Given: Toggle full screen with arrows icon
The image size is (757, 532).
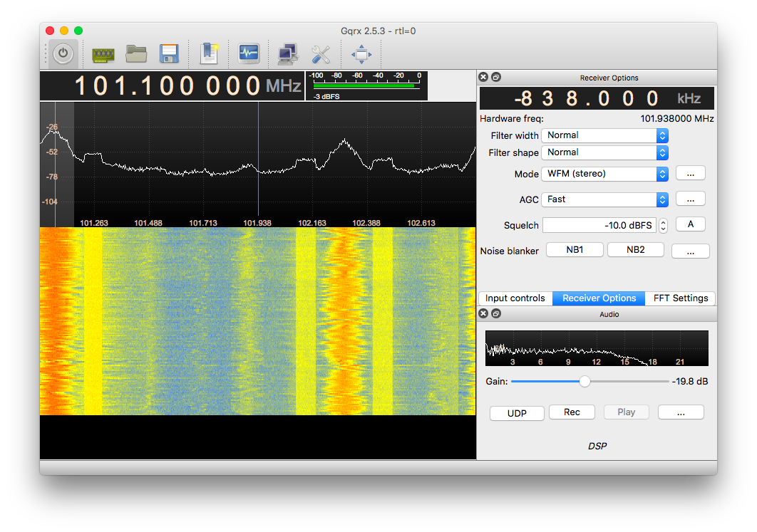Looking at the screenshot, I should coord(361,53).
